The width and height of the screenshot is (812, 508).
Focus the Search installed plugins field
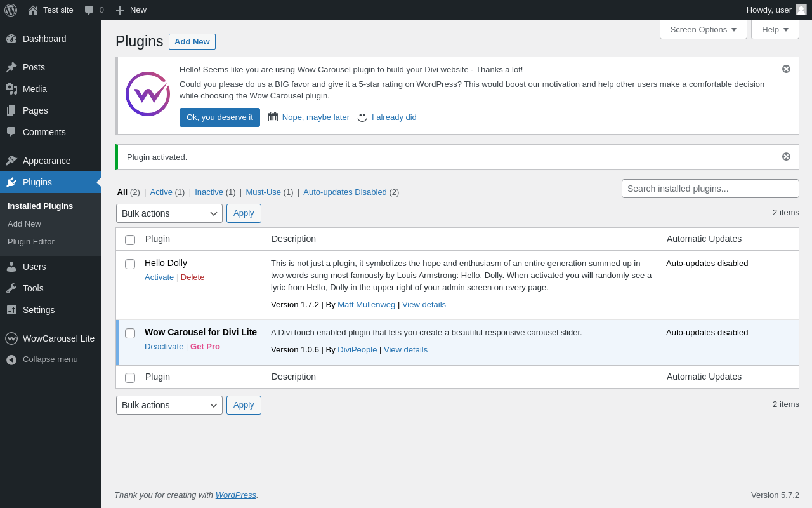click(710, 189)
